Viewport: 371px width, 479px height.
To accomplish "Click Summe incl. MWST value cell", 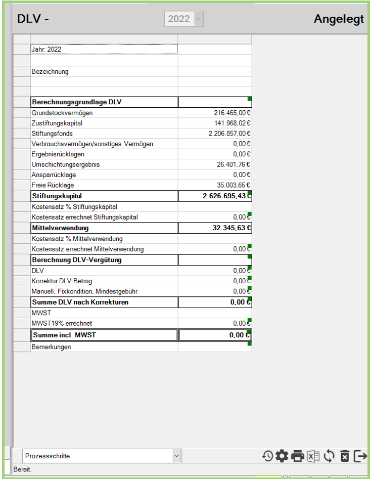I will tap(215, 335).
